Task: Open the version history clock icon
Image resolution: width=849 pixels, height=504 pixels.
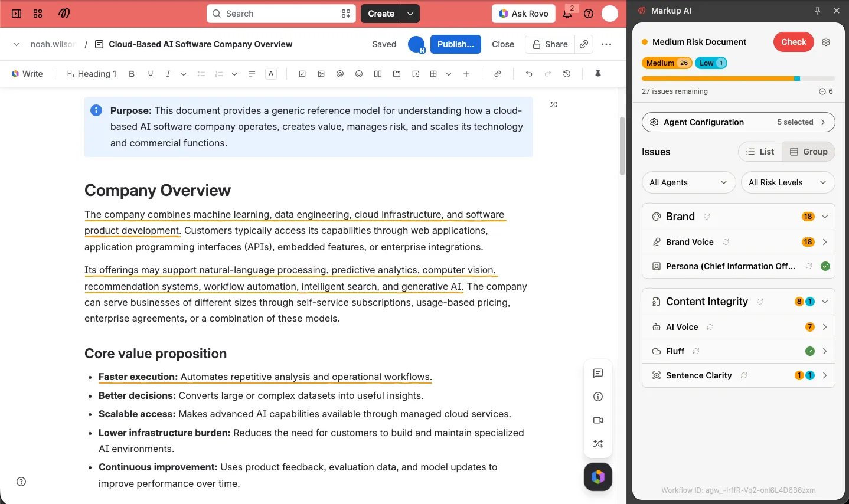Action: [567, 74]
